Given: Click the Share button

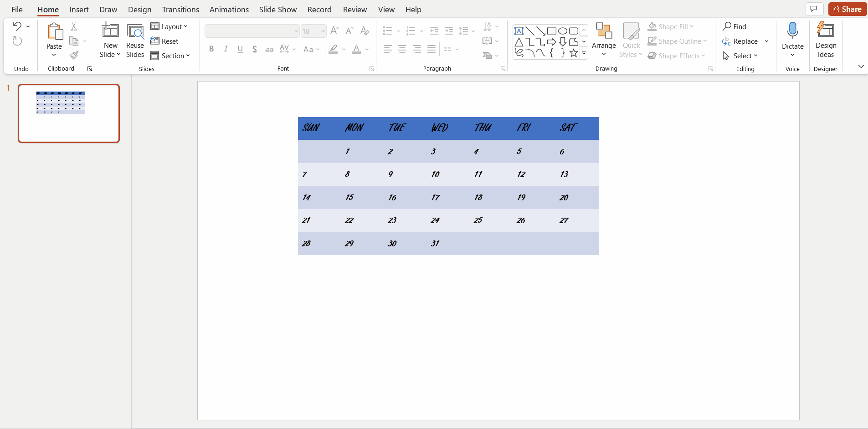Looking at the screenshot, I should pos(847,9).
